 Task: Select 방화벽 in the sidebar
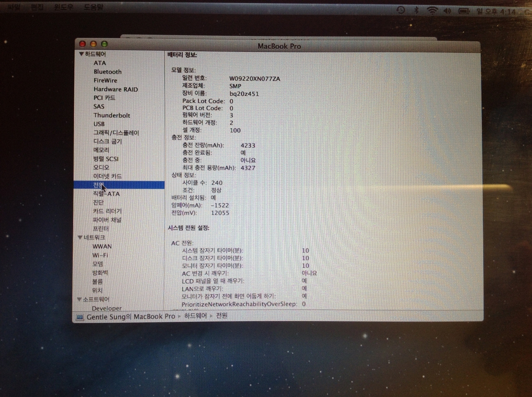(100, 273)
